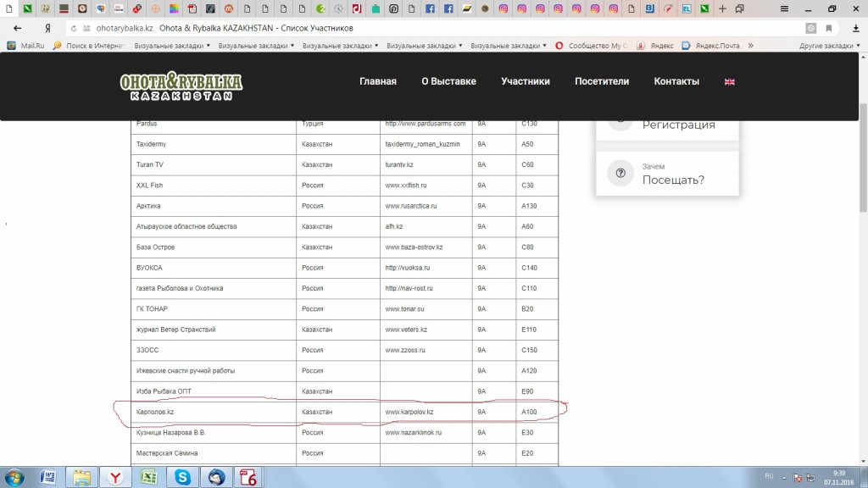Open the www.karpolov.kz website link
868x488 pixels.
pos(409,412)
